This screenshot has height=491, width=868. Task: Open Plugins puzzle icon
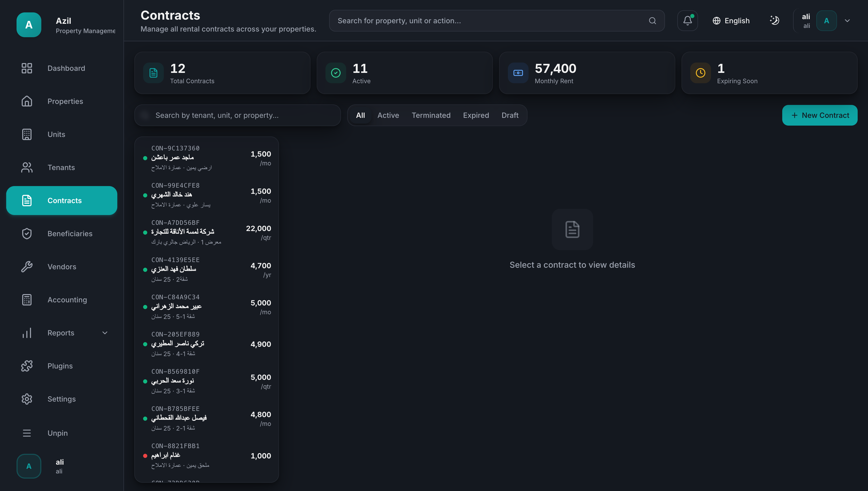[x=27, y=366]
